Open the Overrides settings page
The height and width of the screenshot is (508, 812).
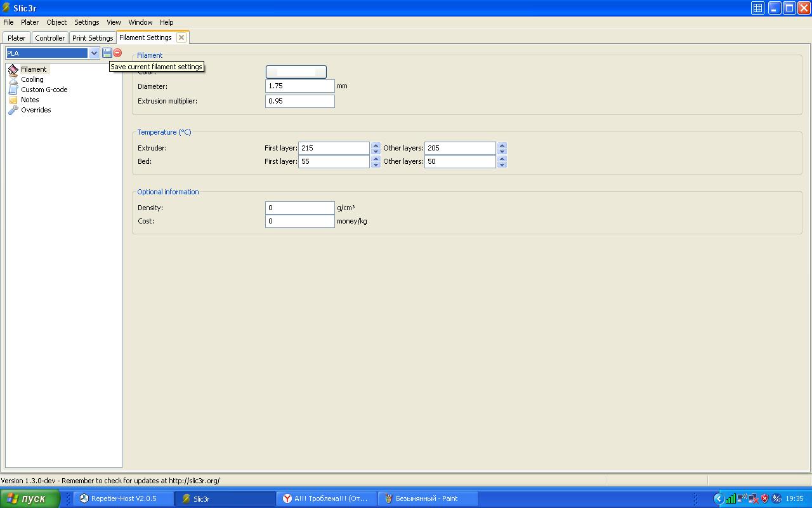(x=36, y=110)
